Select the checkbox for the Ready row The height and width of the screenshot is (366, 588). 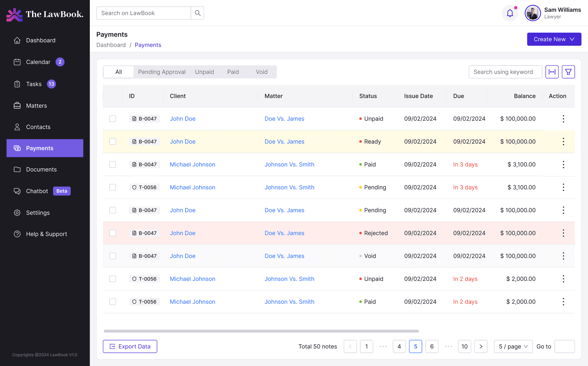coord(113,142)
